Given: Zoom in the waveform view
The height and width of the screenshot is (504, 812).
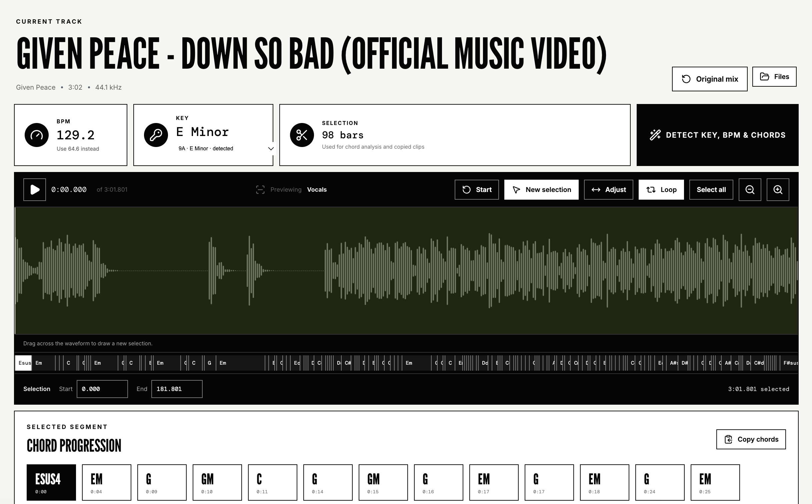Looking at the screenshot, I should [x=778, y=190].
